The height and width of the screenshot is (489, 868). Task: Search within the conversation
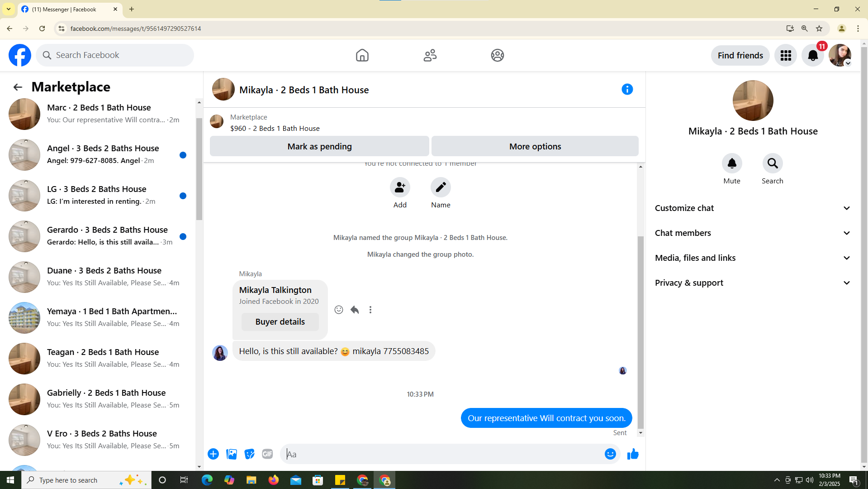pyautogui.click(x=773, y=163)
